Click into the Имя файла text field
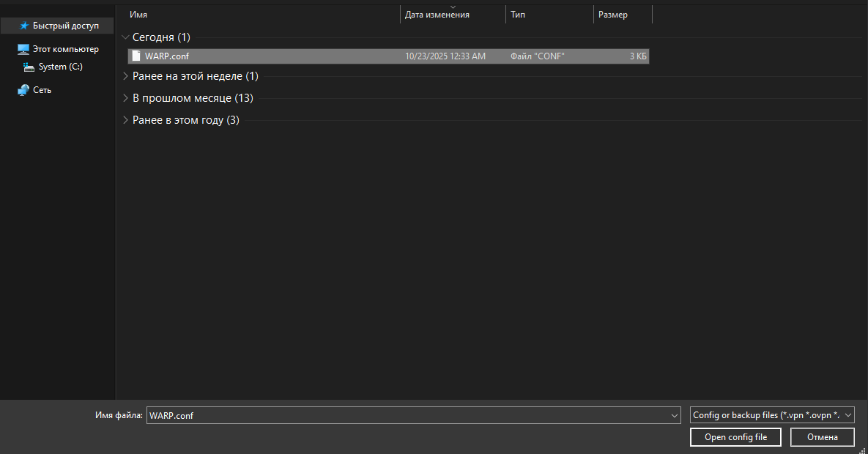This screenshot has height=454, width=868. (407, 415)
